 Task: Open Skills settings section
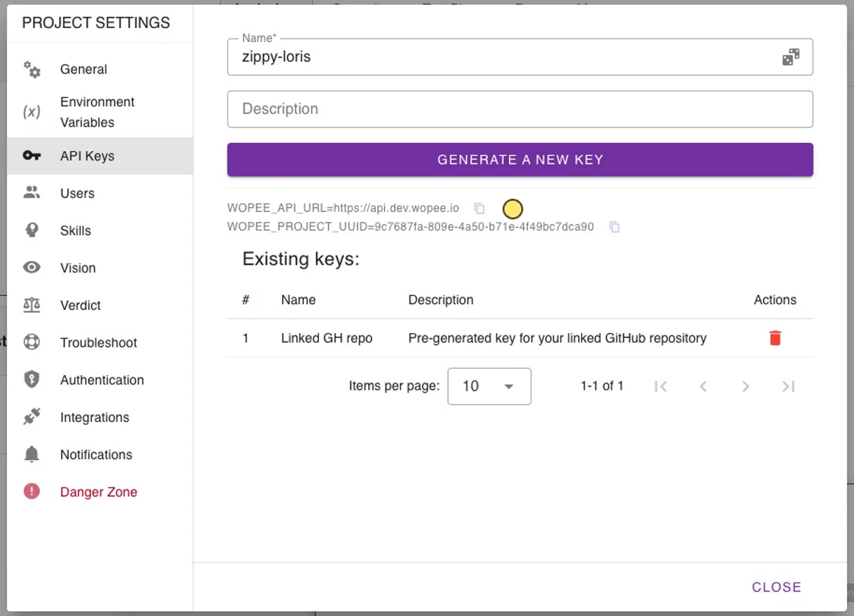(100, 230)
